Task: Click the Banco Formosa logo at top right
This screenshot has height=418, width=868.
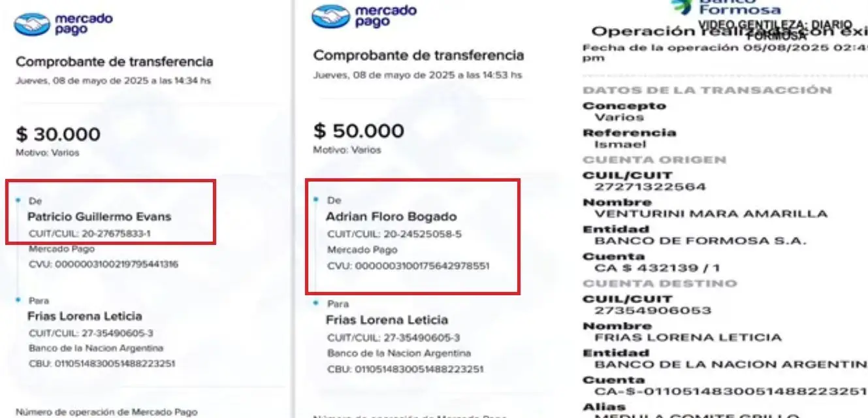Action: (726, 8)
